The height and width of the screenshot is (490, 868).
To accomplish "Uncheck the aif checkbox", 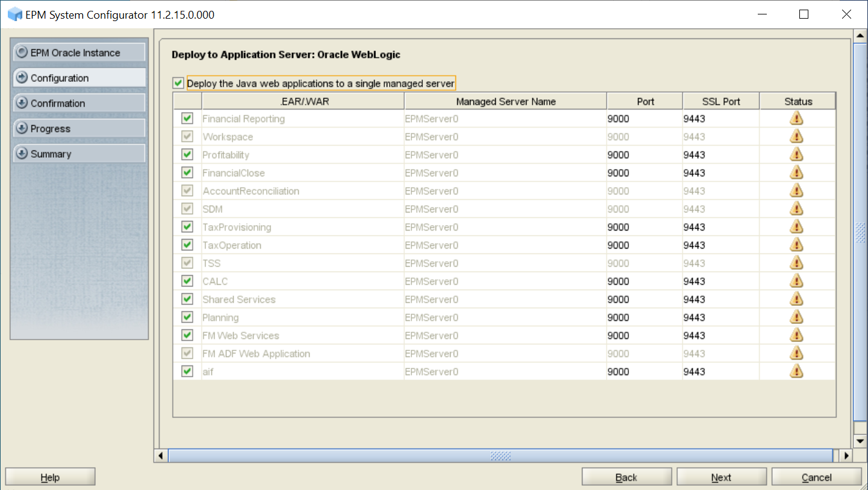I will [187, 371].
